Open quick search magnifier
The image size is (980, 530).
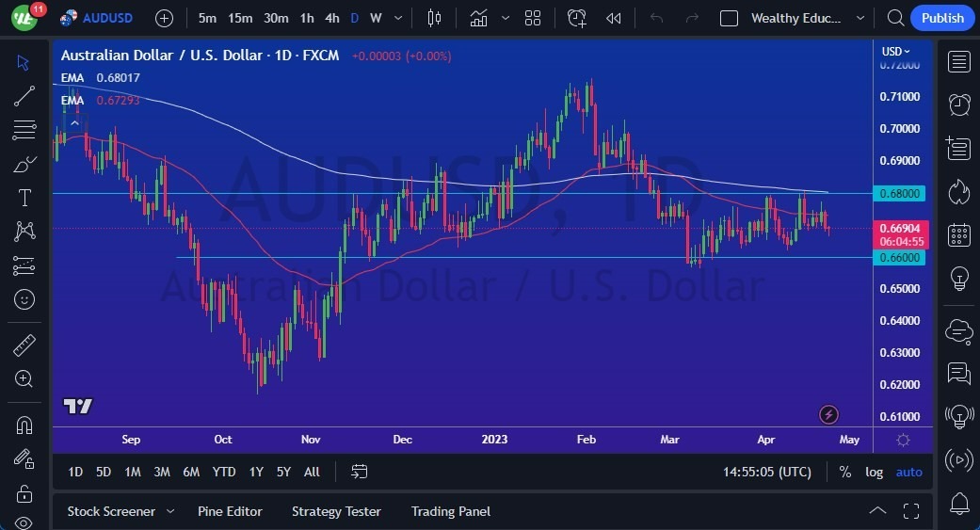pyautogui.click(x=895, y=18)
